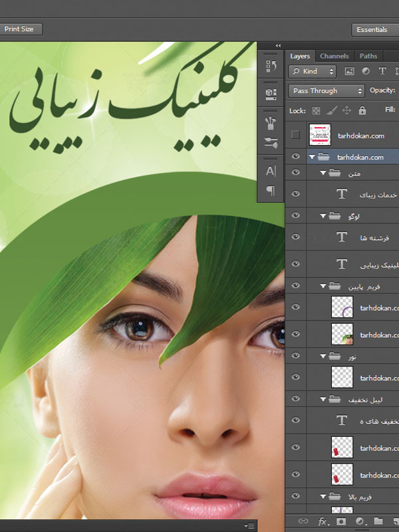
Task: Create new adjustment layer icon
Action: pos(360,521)
